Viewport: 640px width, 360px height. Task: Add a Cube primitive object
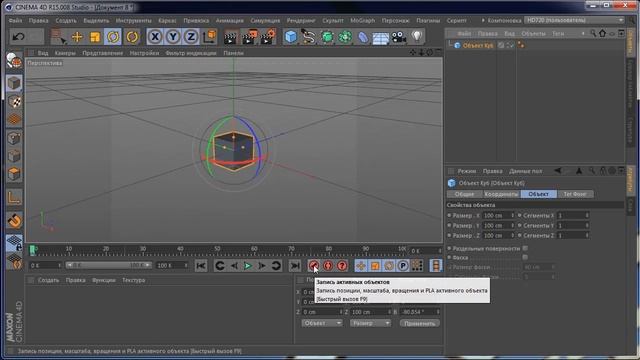click(x=290, y=37)
